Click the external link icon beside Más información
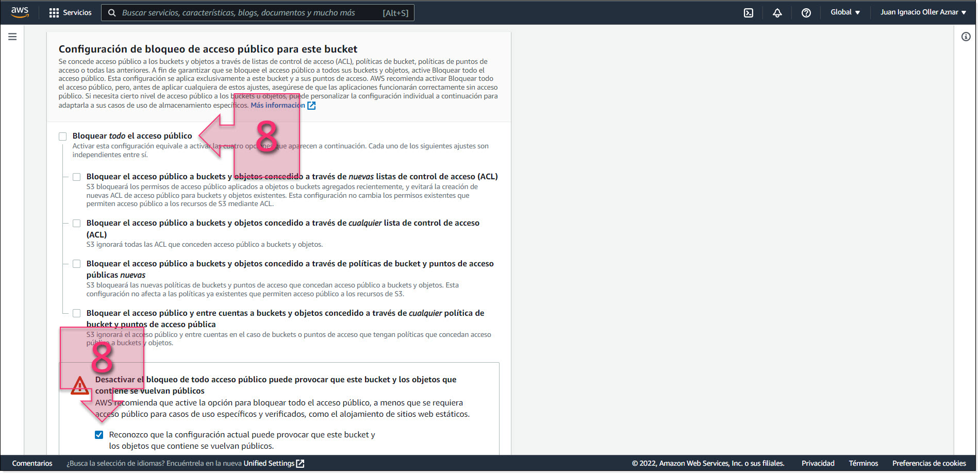The image size is (980, 475). 311,105
